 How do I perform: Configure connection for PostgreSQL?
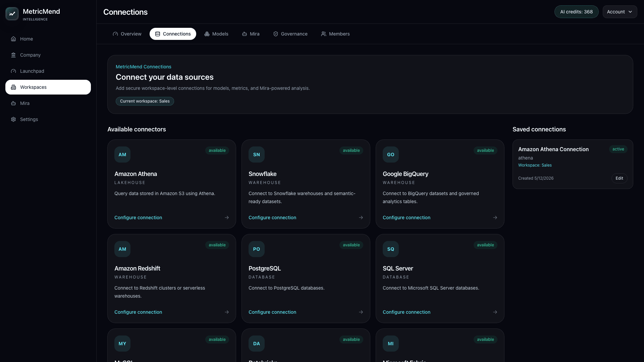(272, 312)
